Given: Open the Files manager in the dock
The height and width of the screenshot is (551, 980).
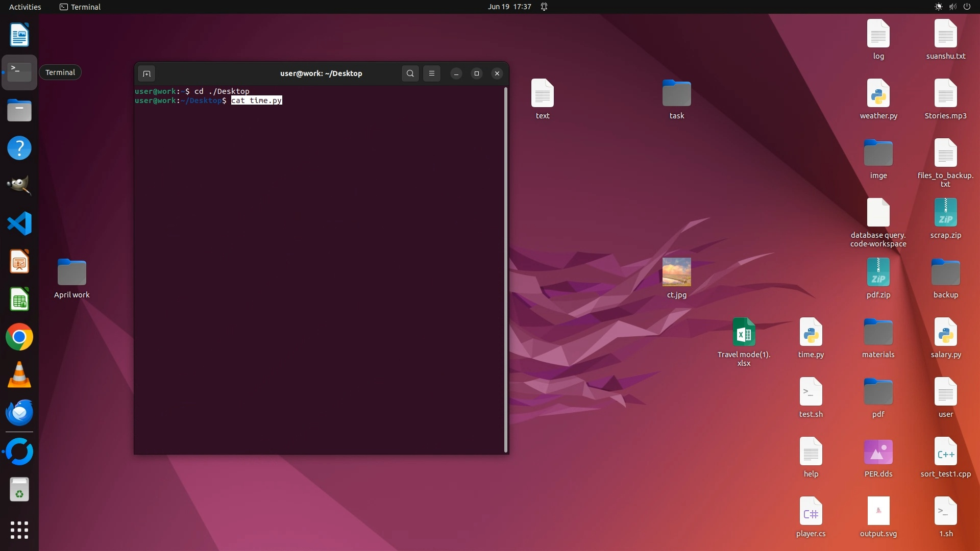Looking at the screenshot, I should click(19, 110).
